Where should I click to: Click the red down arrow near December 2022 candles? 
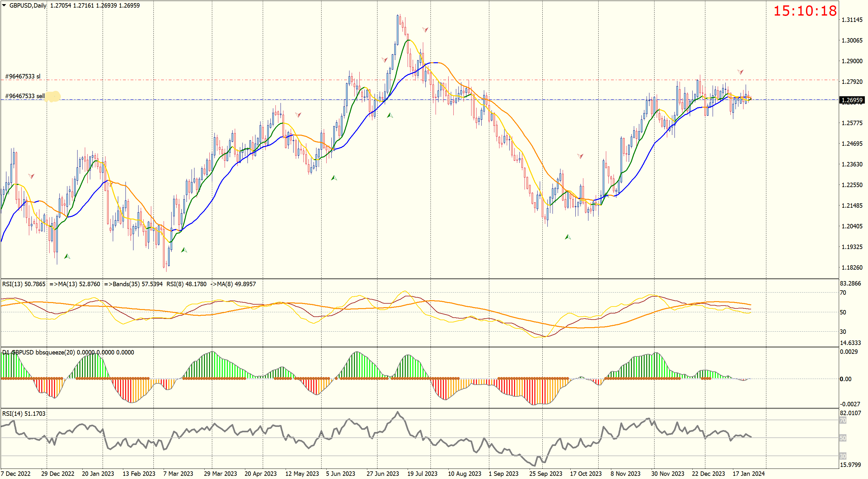tap(31, 176)
